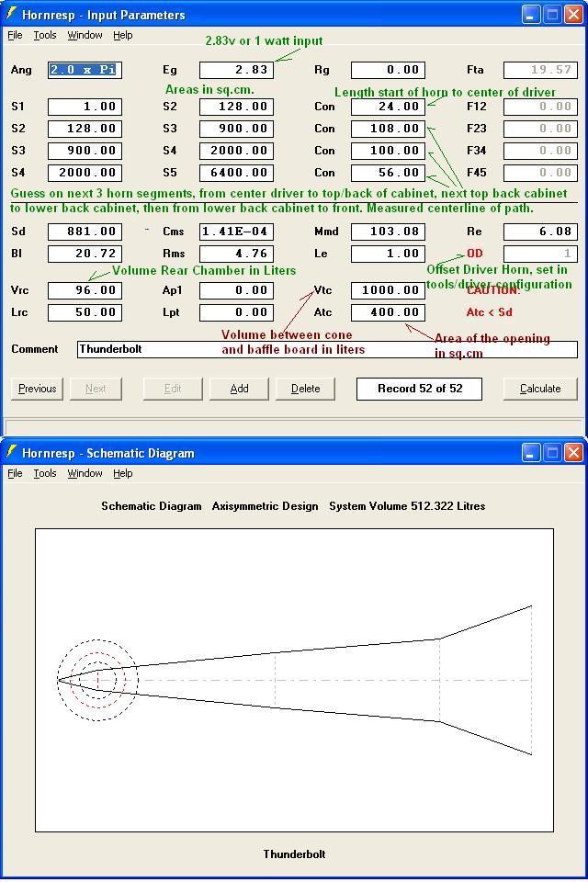
Task: Open Help menu in Schematic Diagram window
Action: point(123,474)
